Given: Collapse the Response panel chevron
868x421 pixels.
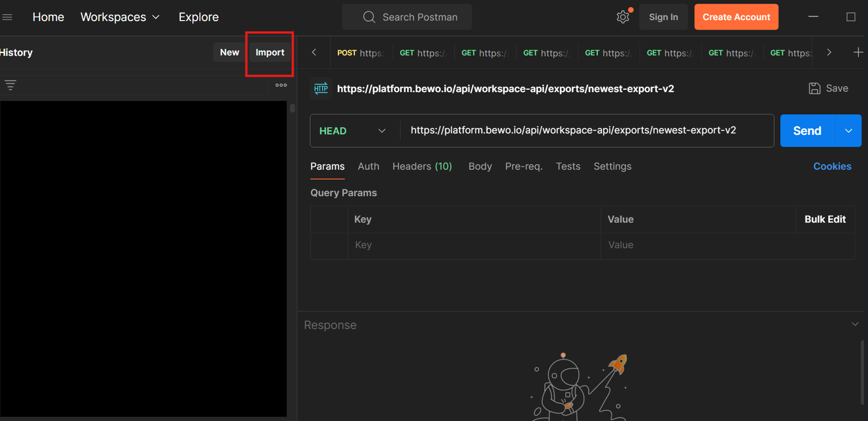Looking at the screenshot, I should 855,324.
